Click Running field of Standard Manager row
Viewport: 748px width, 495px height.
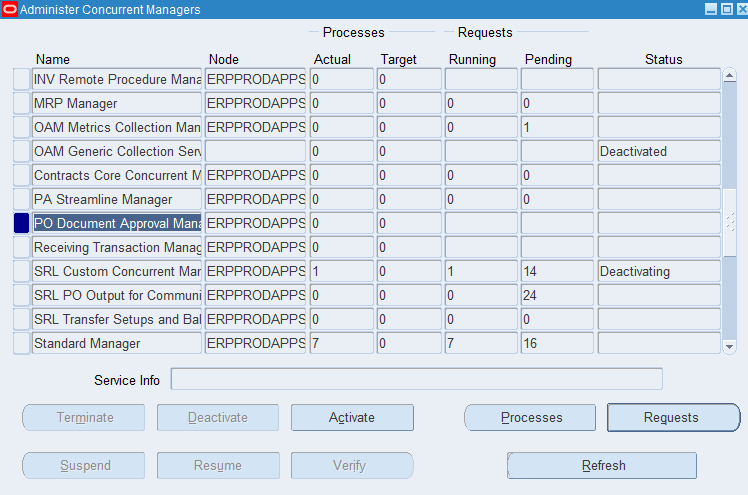click(x=480, y=344)
